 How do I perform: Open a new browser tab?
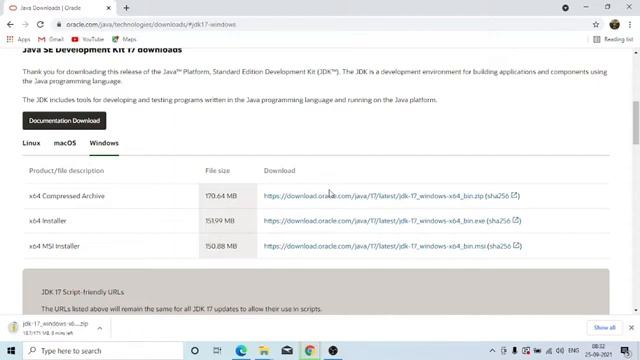point(126,8)
